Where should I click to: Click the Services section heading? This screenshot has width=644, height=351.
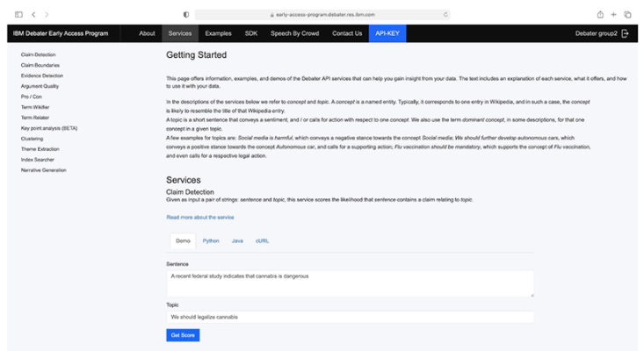click(x=183, y=180)
